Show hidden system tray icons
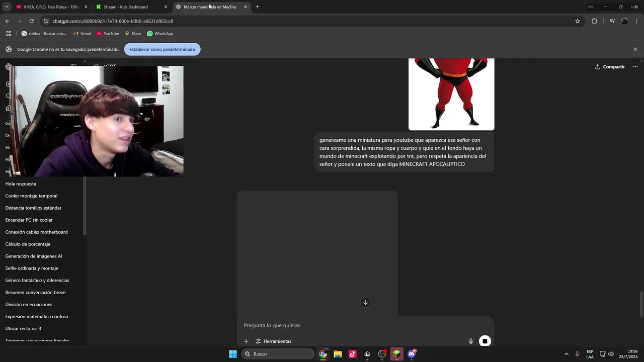 [x=566, y=354]
